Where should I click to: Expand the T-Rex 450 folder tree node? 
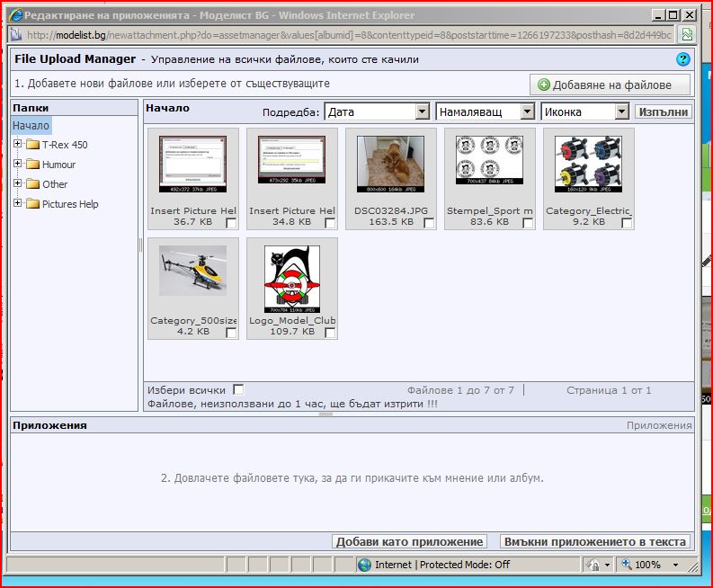click(x=18, y=145)
